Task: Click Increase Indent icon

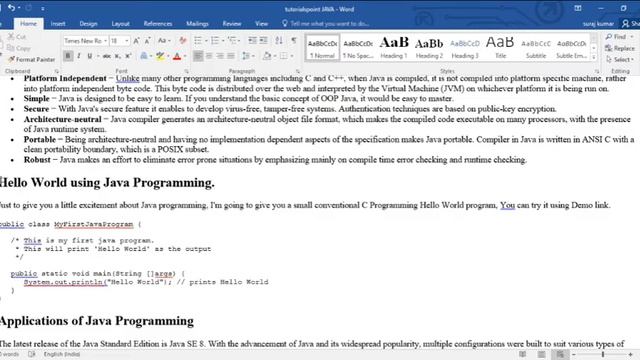Action: pyautogui.click(x=264, y=41)
